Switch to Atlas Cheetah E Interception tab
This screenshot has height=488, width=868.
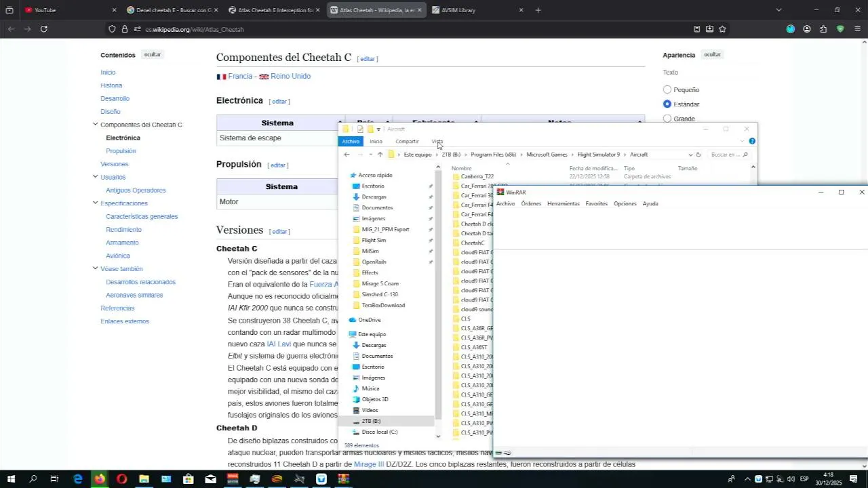click(275, 10)
